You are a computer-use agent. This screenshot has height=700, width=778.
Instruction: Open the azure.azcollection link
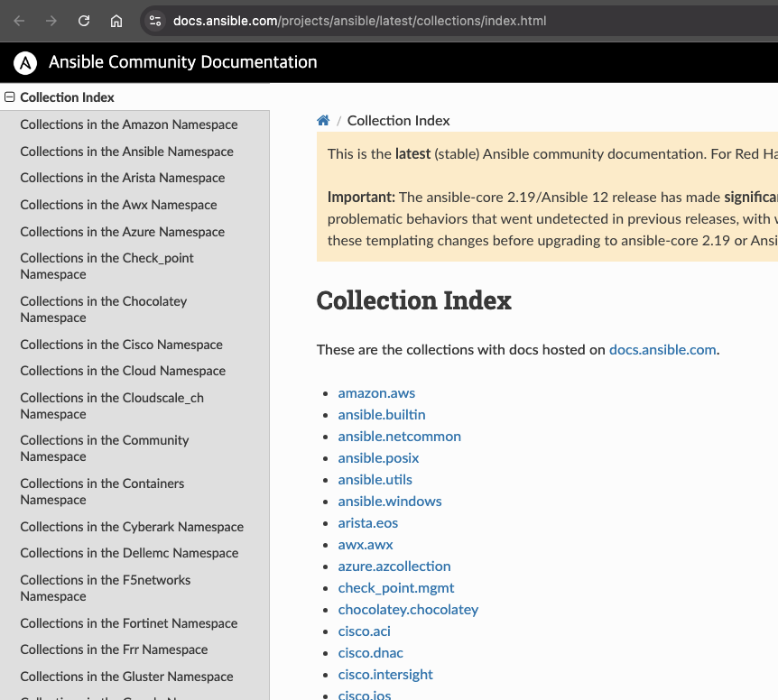(x=394, y=566)
